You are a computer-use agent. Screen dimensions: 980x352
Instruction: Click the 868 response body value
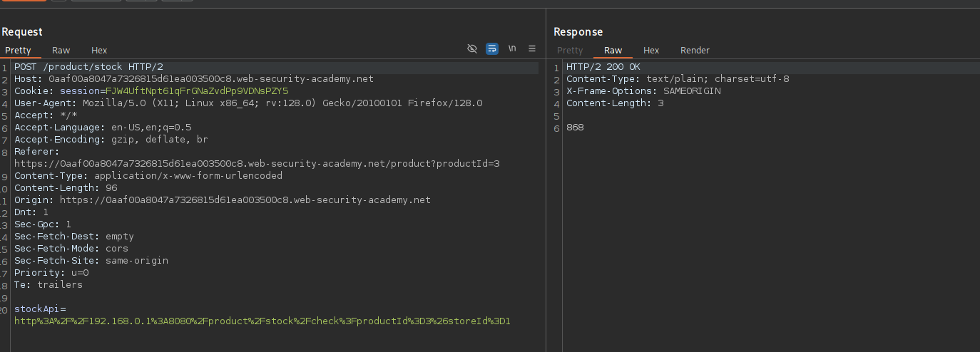pyautogui.click(x=575, y=128)
